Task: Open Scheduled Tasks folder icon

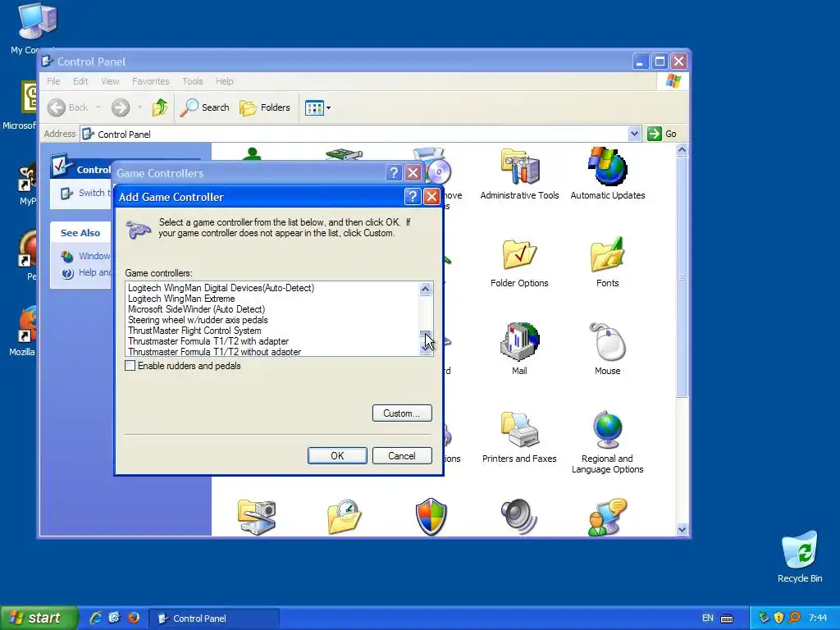Action: click(344, 517)
